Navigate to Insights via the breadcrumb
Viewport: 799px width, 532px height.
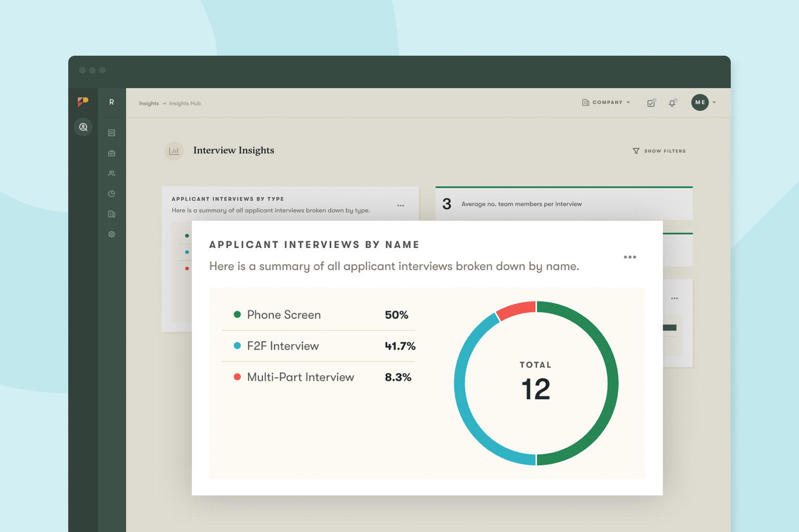click(148, 103)
